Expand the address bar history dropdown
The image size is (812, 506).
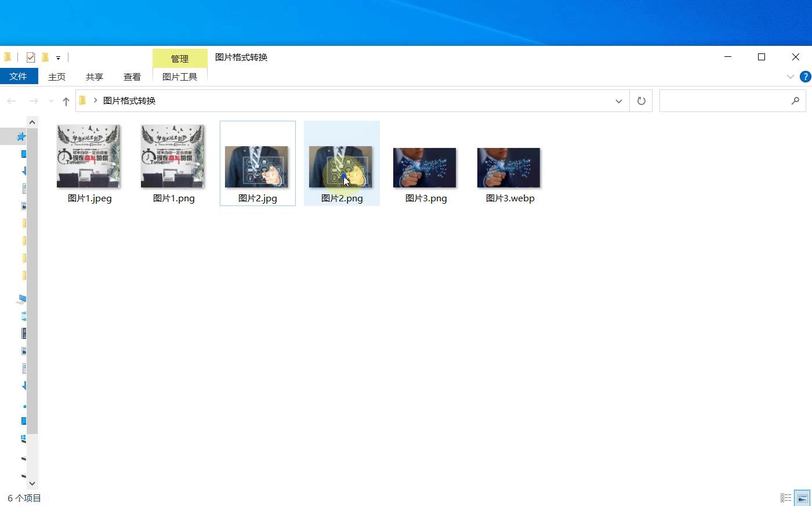[618, 101]
